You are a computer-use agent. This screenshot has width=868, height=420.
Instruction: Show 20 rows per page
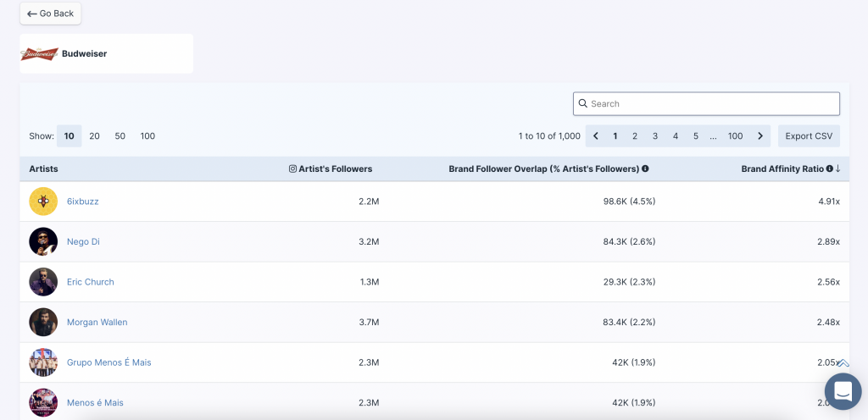coord(95,136)
